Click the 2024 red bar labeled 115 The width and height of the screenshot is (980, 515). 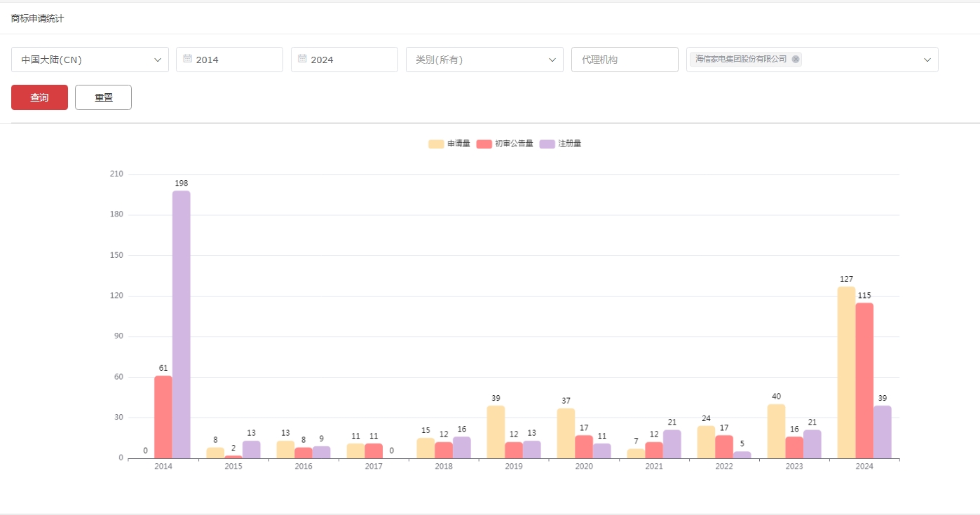click(864, 380)
